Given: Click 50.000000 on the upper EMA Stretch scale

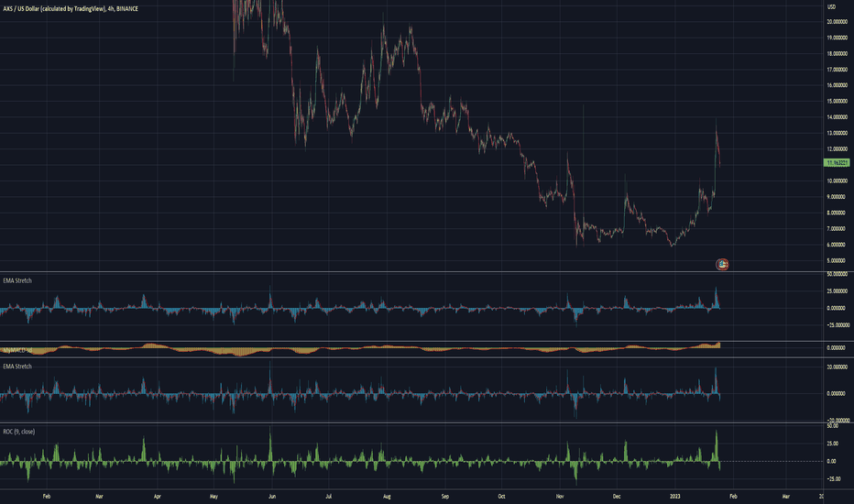Looking at the screenshot, I should (838, 274).
